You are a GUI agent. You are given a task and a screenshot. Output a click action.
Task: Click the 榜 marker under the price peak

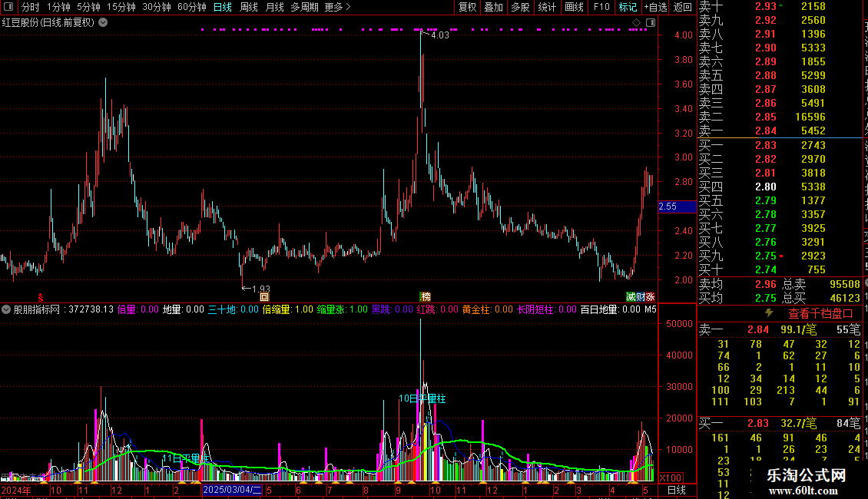coord(425,297)
